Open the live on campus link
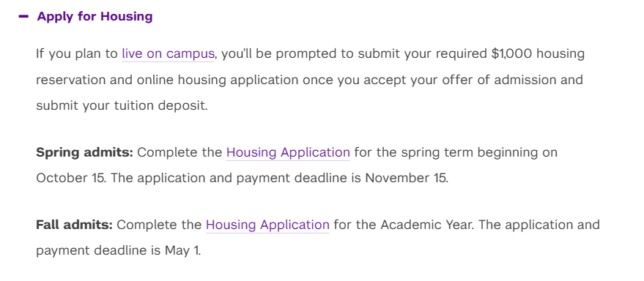 (x=168, y=53)
